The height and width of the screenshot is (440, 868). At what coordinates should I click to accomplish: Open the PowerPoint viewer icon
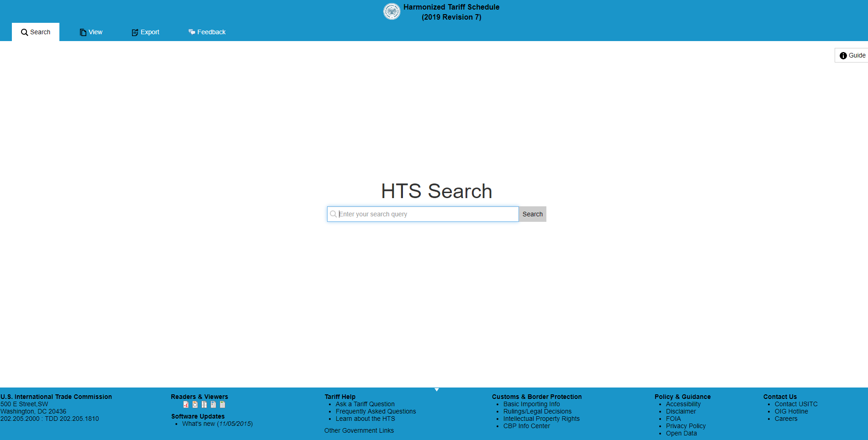(195, 404)
